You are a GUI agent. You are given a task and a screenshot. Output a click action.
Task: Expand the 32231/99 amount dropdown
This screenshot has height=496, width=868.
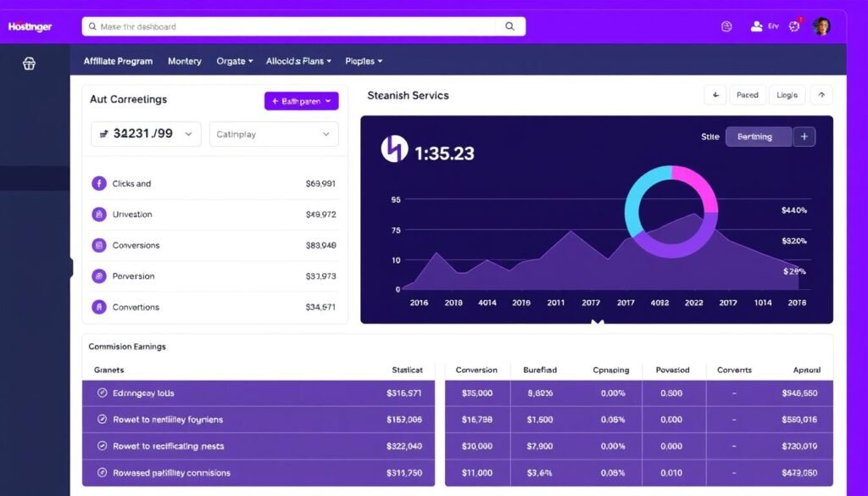(x=146, y=134)
